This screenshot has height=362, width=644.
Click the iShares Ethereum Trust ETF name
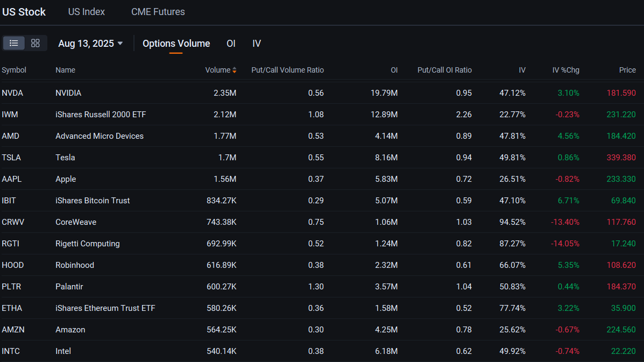pyautogui.click(x=105, y=308)
